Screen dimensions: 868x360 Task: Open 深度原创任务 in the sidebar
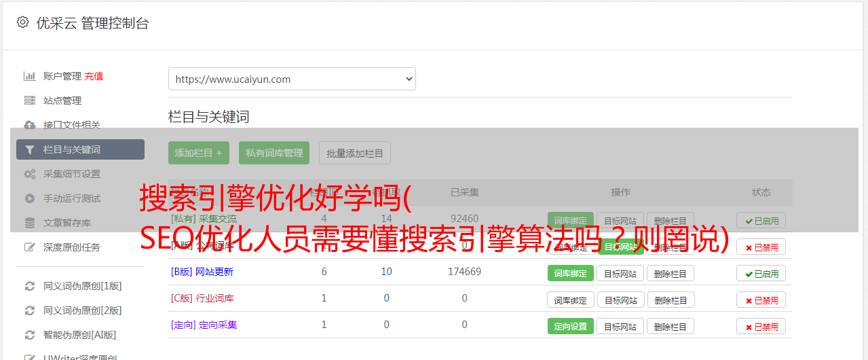pyautogui.click(x=72, y=247)
